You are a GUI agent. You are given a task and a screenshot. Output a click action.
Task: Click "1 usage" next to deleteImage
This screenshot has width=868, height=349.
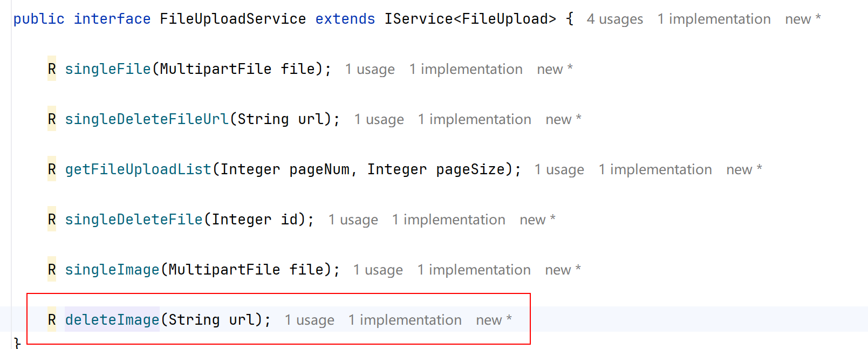(309, 320)
